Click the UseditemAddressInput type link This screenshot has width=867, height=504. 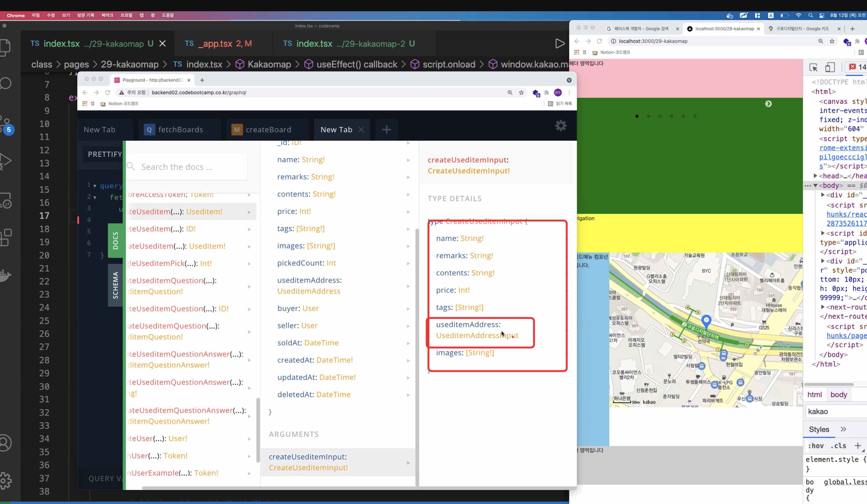(x=477, y=335)
